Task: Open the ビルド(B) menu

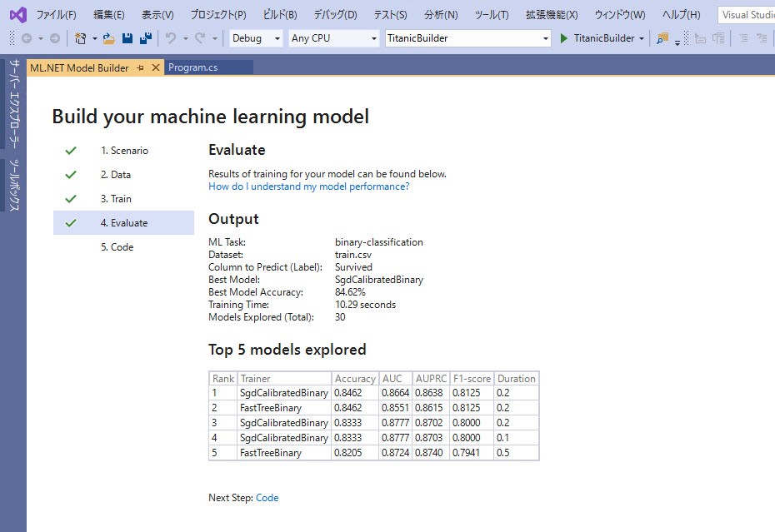Action: pos(280,15)
